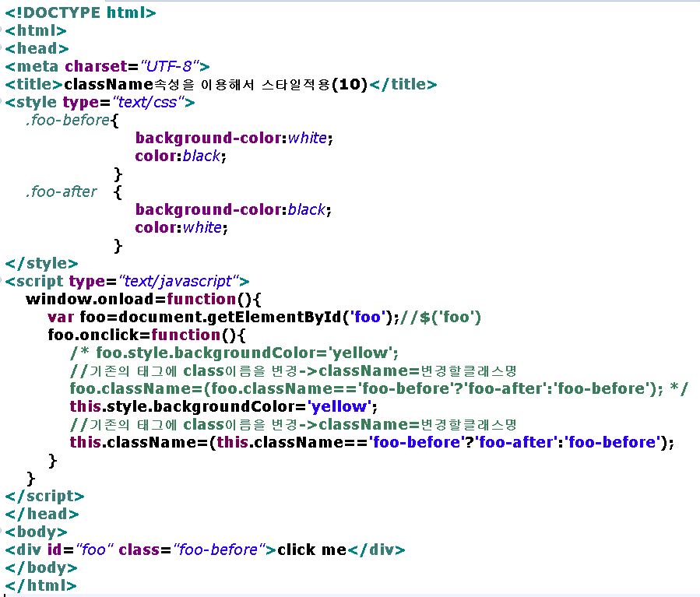Select the "UTF-8" charset value
The width and height of the screenshot is (700, 597).
coord(170,66)
